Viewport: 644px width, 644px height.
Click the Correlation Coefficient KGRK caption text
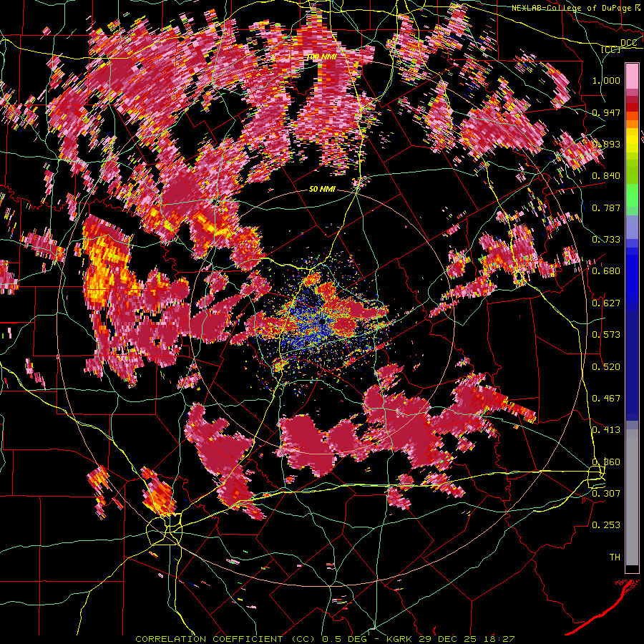coord(325,639)
